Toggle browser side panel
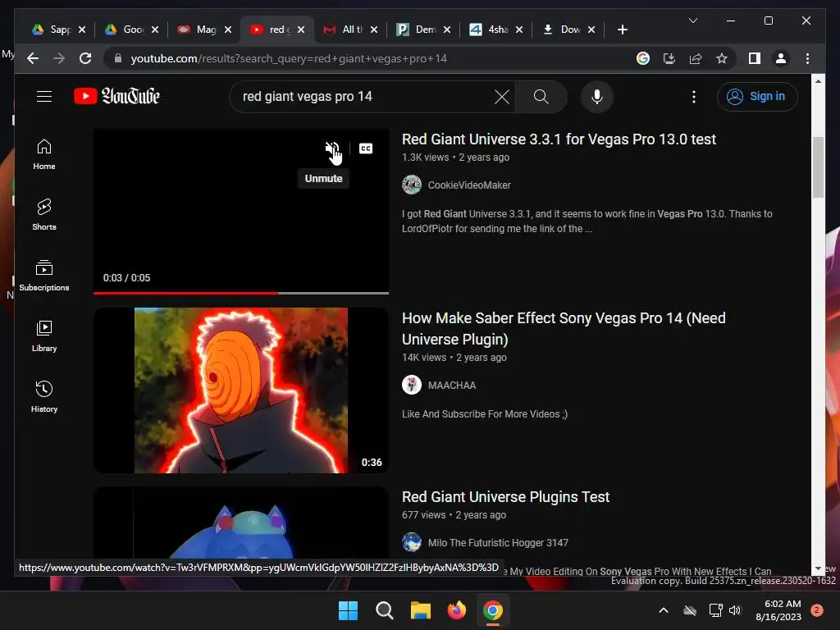 click(x=755, y=58)
